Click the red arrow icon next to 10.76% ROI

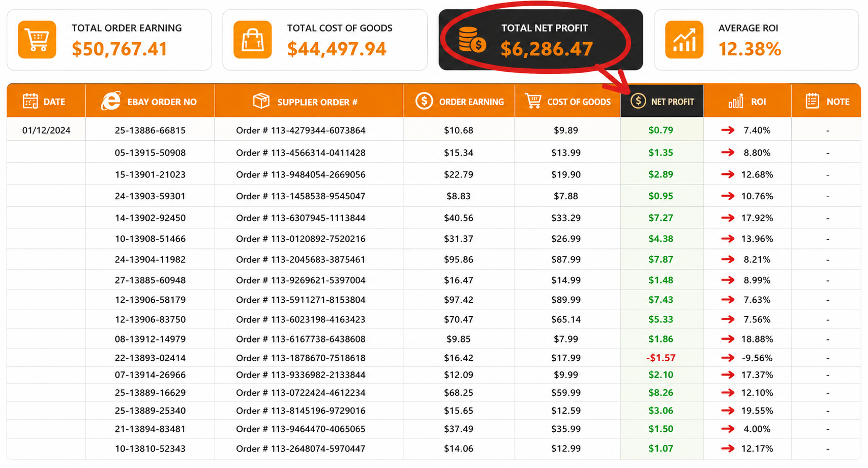[728, 196]
